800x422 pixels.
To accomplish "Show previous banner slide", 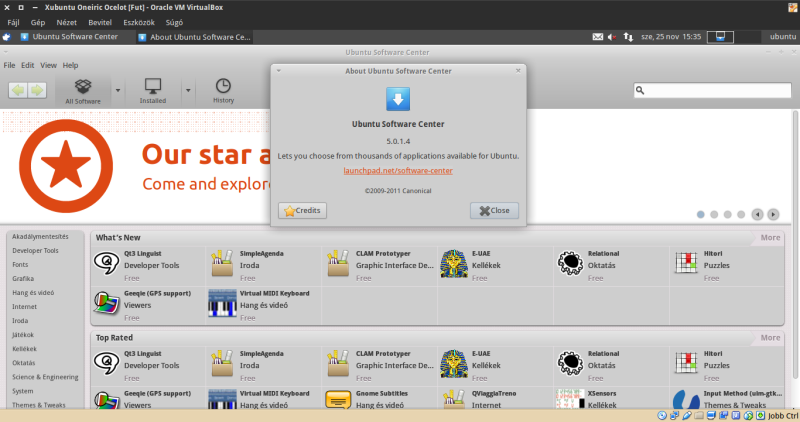I will [757, 215].
